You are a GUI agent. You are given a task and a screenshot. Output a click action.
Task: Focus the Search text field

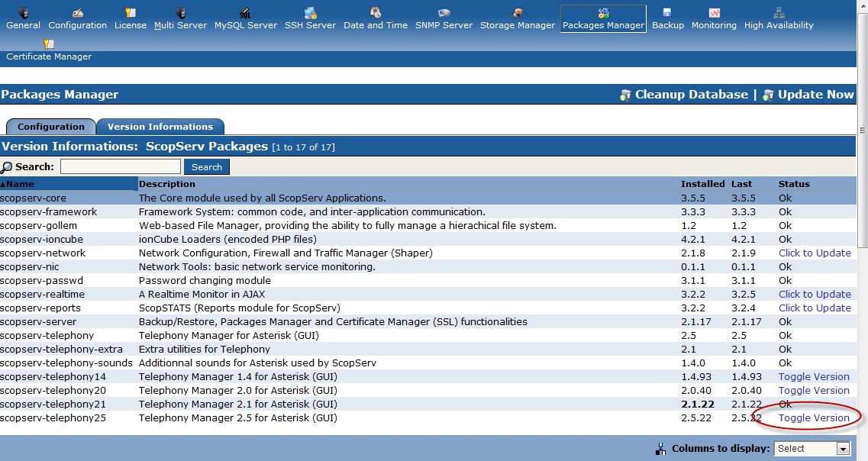point(121,166)
